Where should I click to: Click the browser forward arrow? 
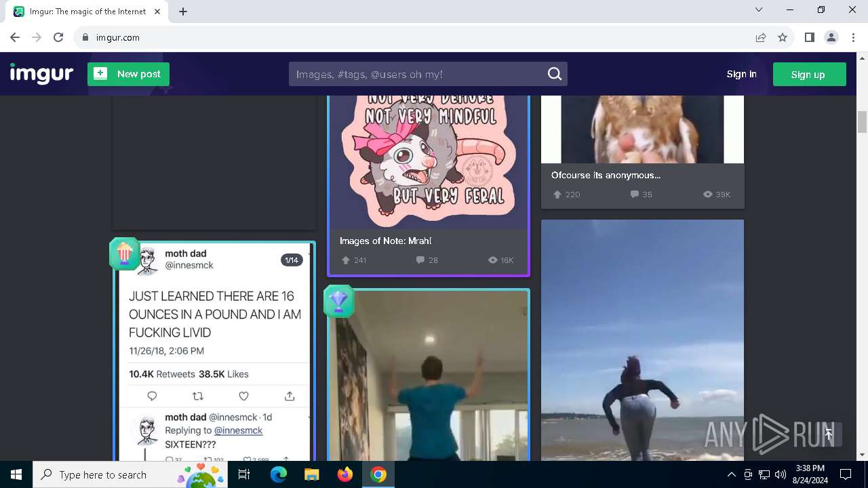pos(37,37)
